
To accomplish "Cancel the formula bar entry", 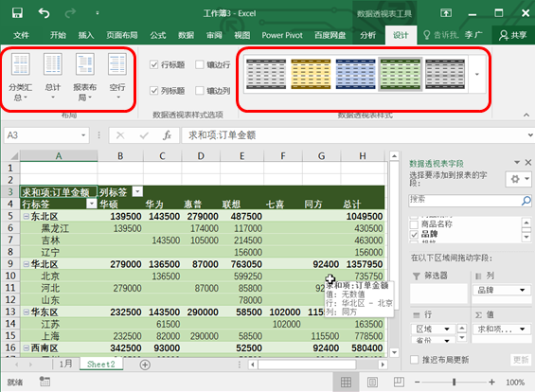I will tap(120, 135).
